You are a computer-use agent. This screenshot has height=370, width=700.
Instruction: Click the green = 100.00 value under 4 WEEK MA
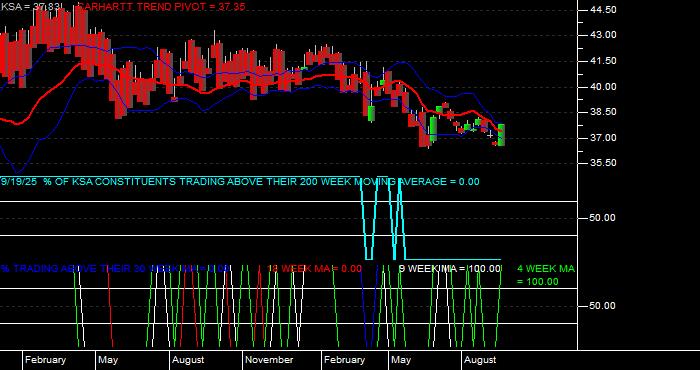(538, 282)
